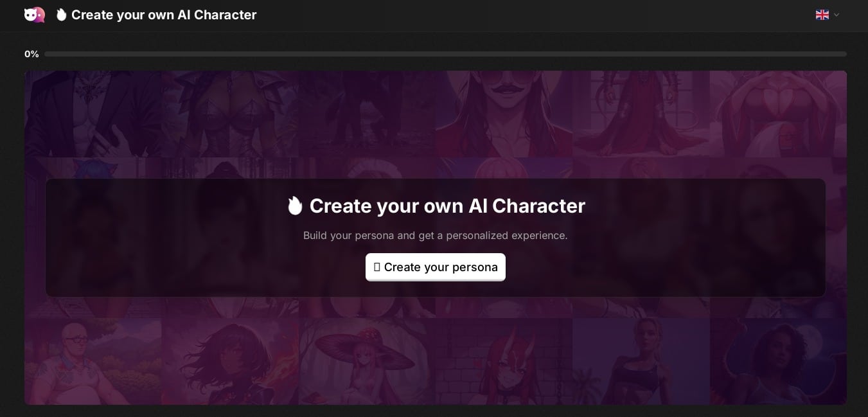Expand the chevron next to language flag
Image resolution: width=868 pixels, height=417 pixels.
[837, 15]
